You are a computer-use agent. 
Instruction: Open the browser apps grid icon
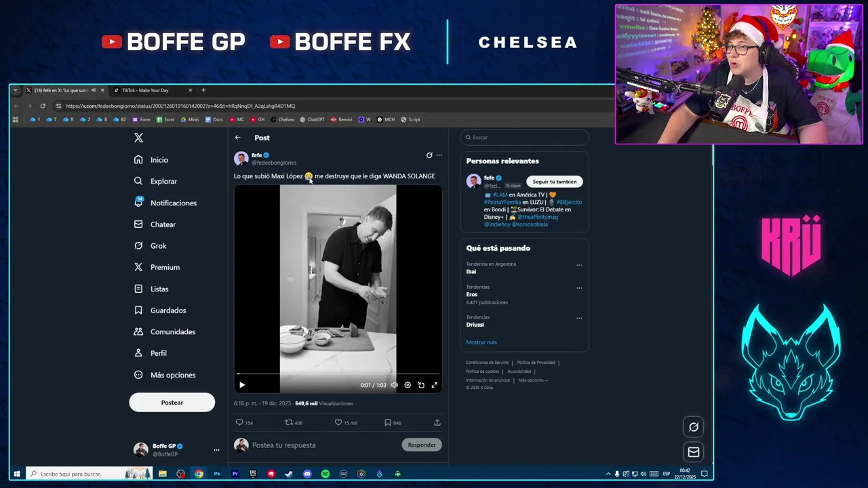point(16,119)
